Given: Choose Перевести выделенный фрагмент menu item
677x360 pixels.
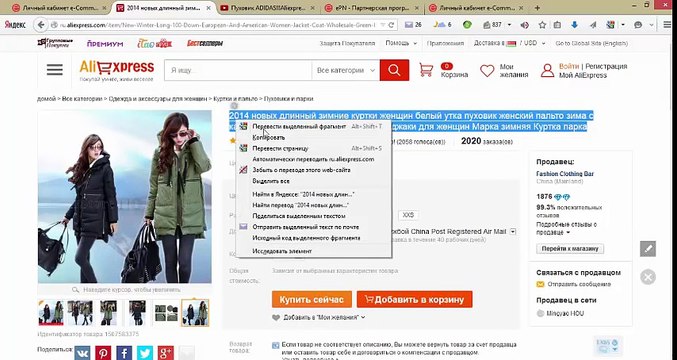Looking at the screenshot, I should coord(314,126).
